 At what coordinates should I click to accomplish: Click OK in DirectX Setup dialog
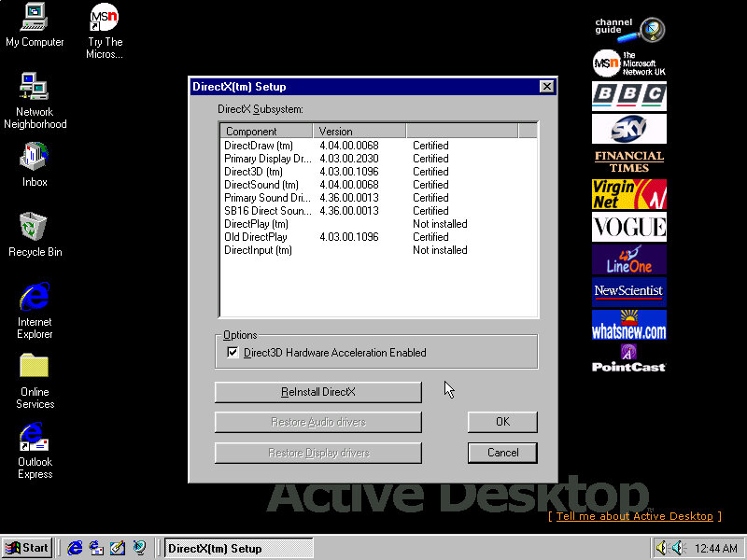point(502,422)
